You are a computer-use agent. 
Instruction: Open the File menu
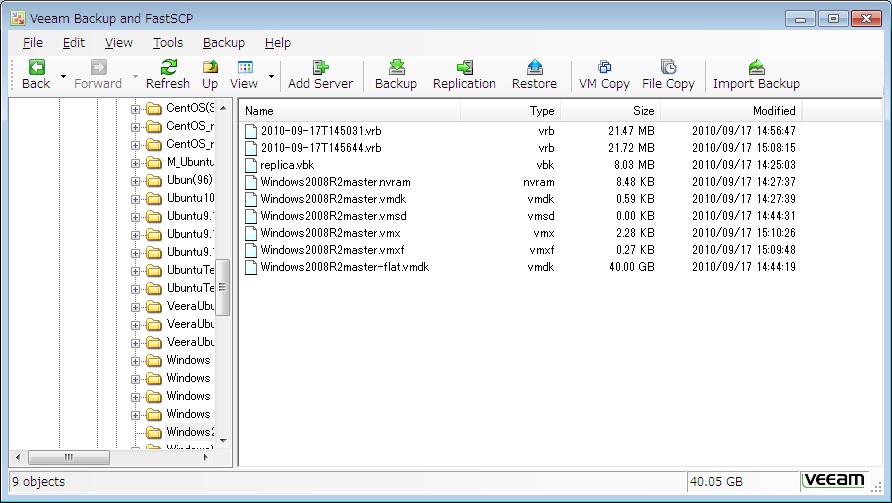(x=32, y=43)
